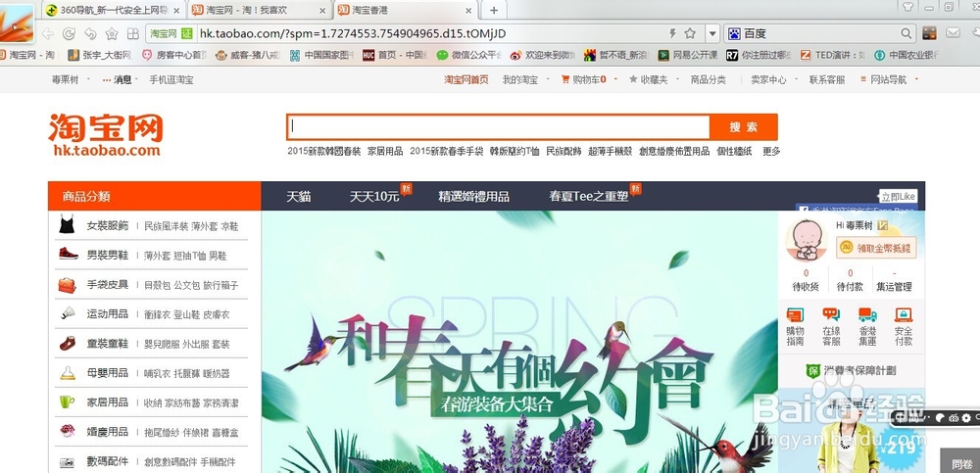Open 在線客服 chat bubble icon

(831, 315)
